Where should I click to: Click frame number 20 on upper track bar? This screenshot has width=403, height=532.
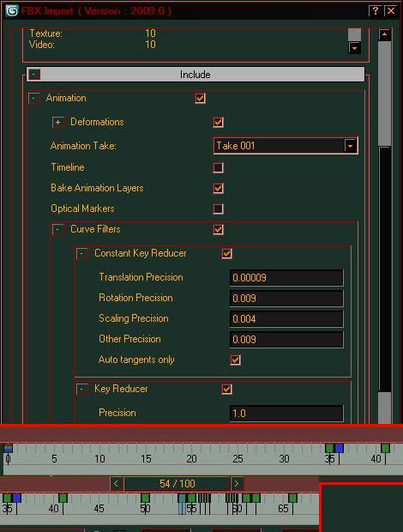point(191,459)
